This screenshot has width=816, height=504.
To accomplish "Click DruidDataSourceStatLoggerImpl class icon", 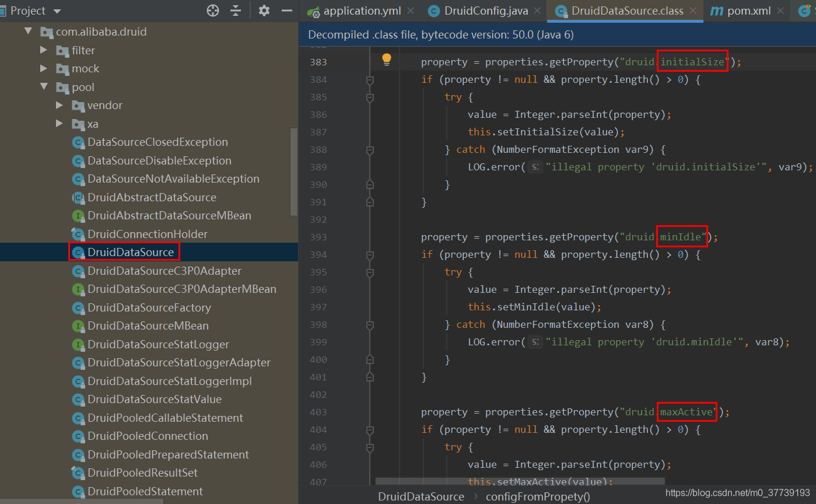I will click(x=78, y=381).
